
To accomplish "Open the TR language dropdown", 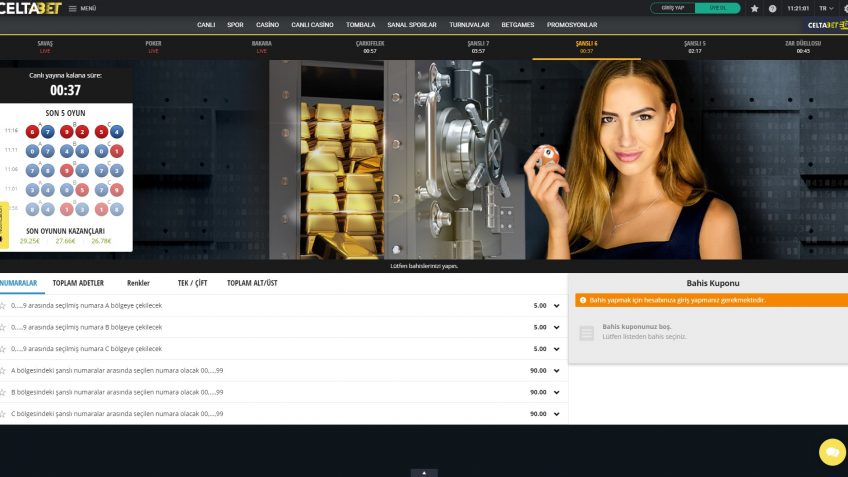I will (825, 8).
